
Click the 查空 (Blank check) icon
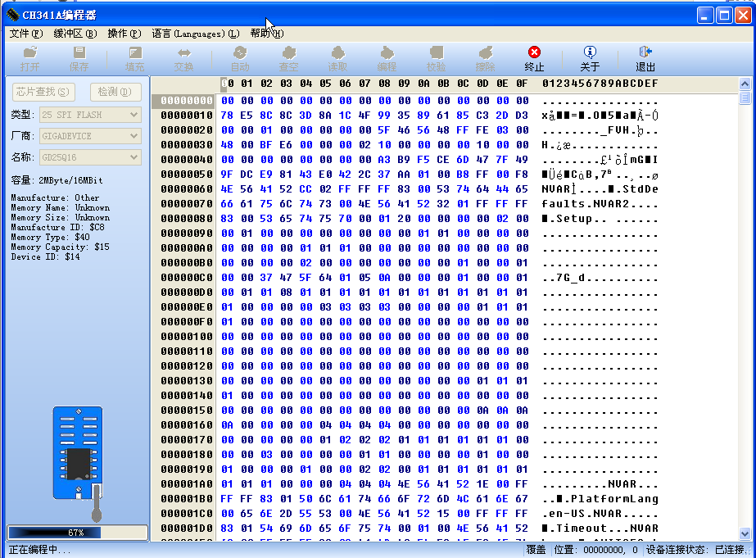(x=288, y=58)
